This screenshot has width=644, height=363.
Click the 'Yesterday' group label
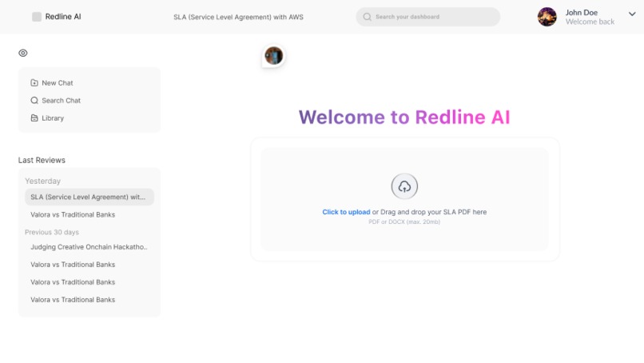(x=42, y=181)
